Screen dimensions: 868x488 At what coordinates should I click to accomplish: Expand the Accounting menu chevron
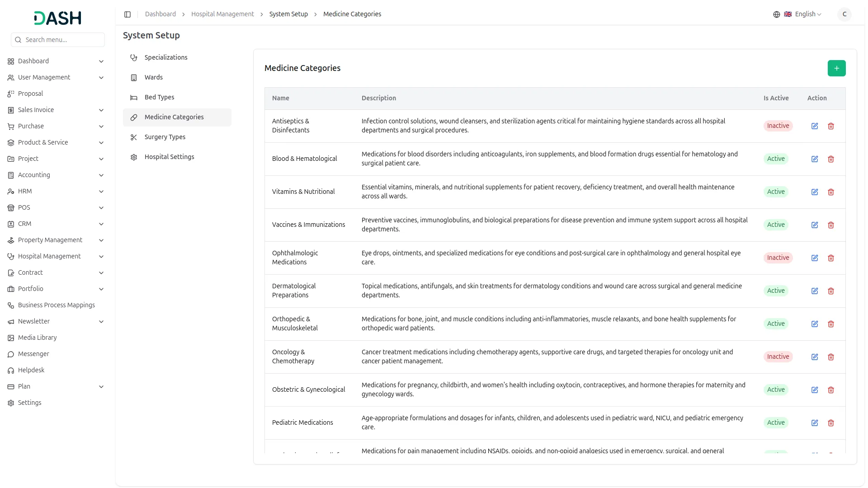101,175
